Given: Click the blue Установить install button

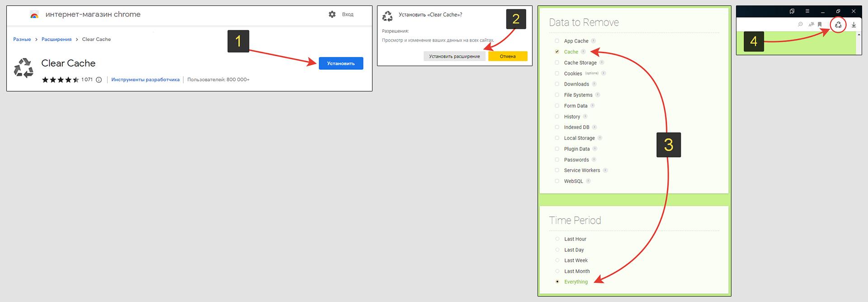Looking at the screenshot, I should [x=341, y=63].
